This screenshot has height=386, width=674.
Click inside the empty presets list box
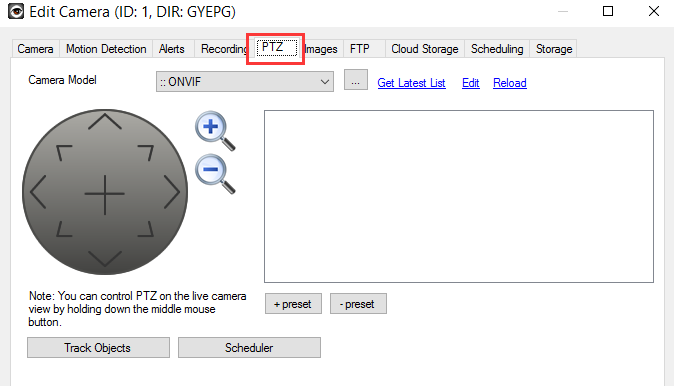click(x=459, y=196)
